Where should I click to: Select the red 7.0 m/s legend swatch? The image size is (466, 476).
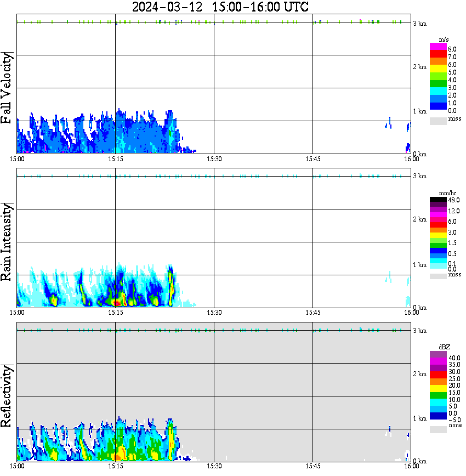(x=438, y=54)
